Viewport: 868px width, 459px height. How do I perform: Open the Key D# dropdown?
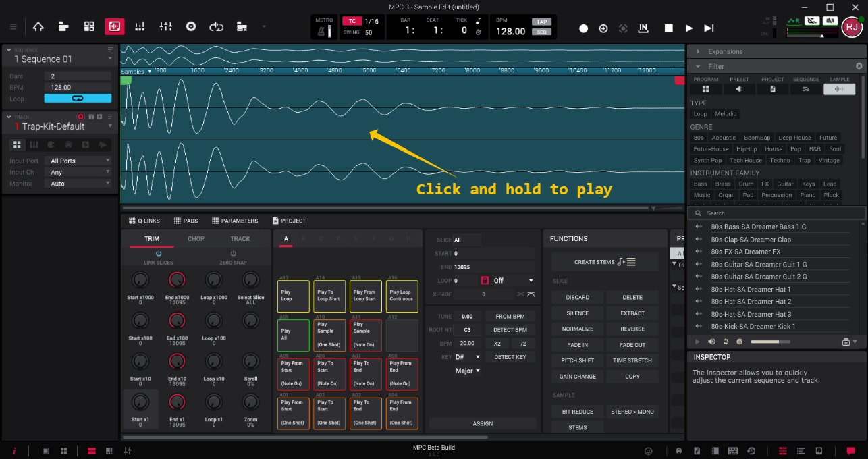click(x=468, y=357)
